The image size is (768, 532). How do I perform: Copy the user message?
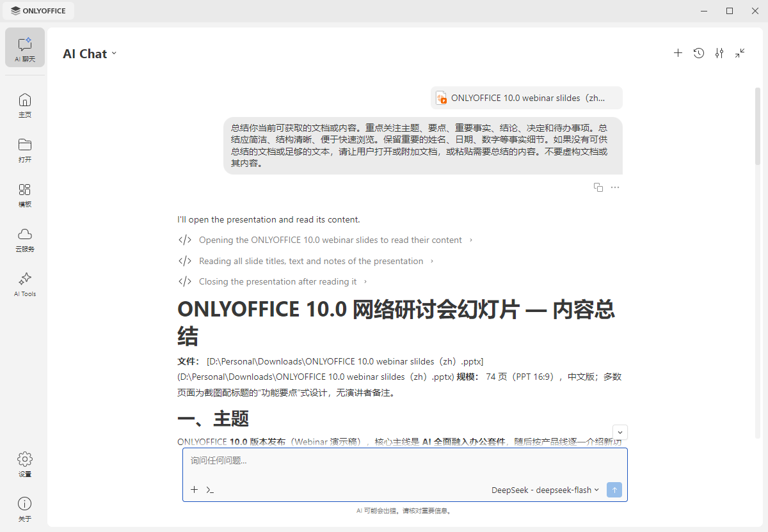click(x=598, y=187)
